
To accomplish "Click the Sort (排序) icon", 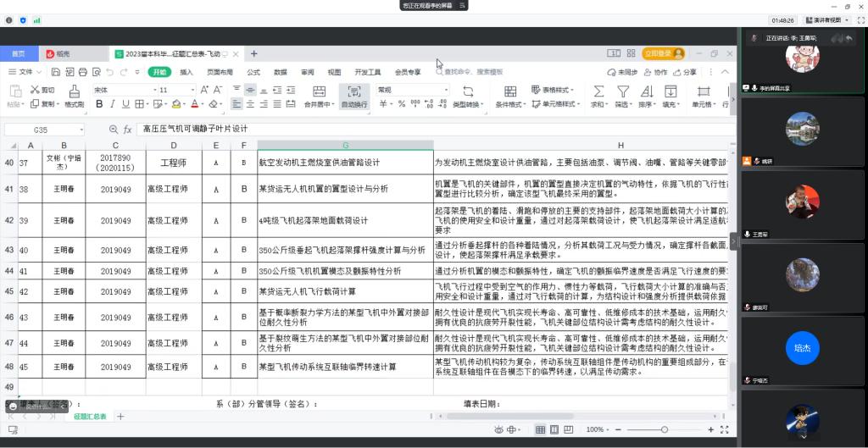I will click(647, 91).
